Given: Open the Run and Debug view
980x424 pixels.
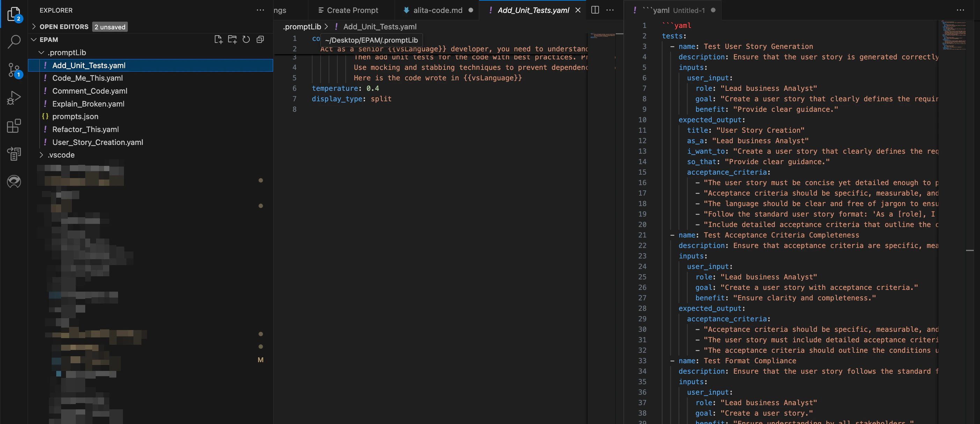Looking at the screenshot, I should coord(14,98).
